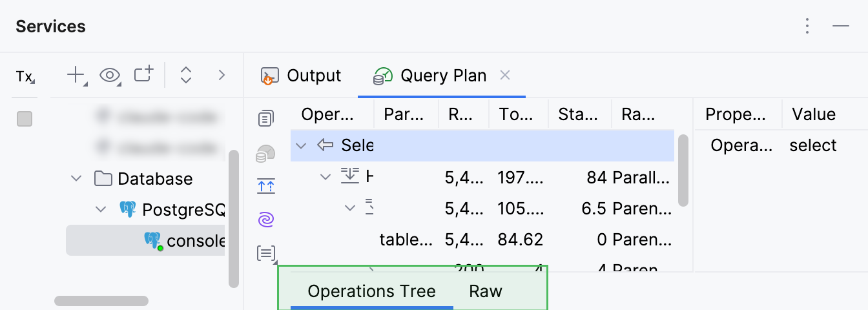This screenshot has width=868, height=310.
Task: Click the table... parameter cell
Action: (x=406, y=240)
